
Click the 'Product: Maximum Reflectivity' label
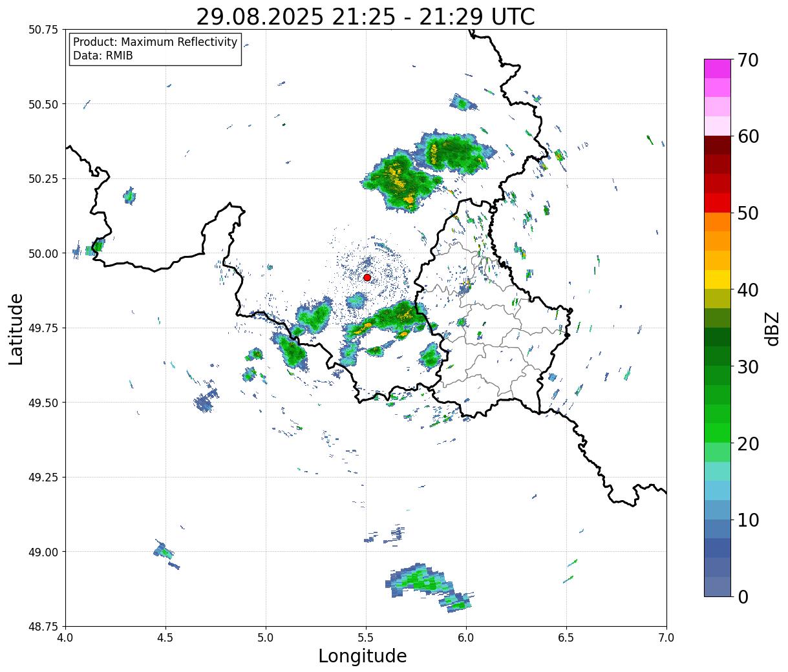click(155, 43)
